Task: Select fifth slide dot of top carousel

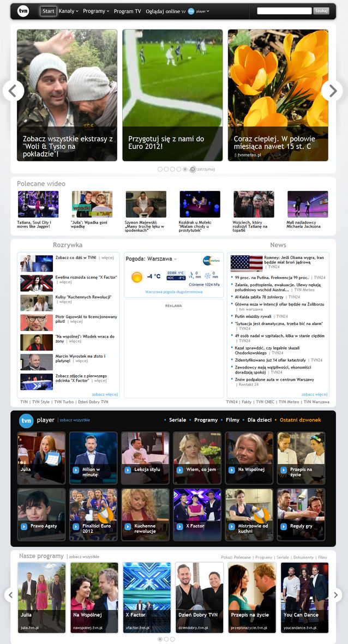Action: 185,169
